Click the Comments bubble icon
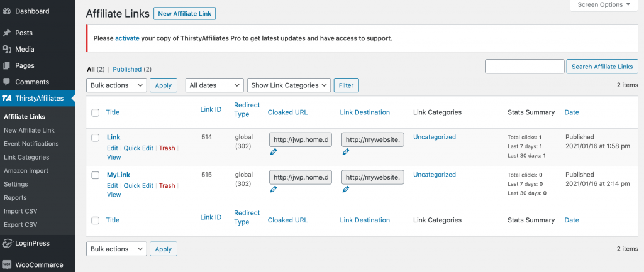Image resolution: width=644 pixels, height=272 pixels. point(6,82)
